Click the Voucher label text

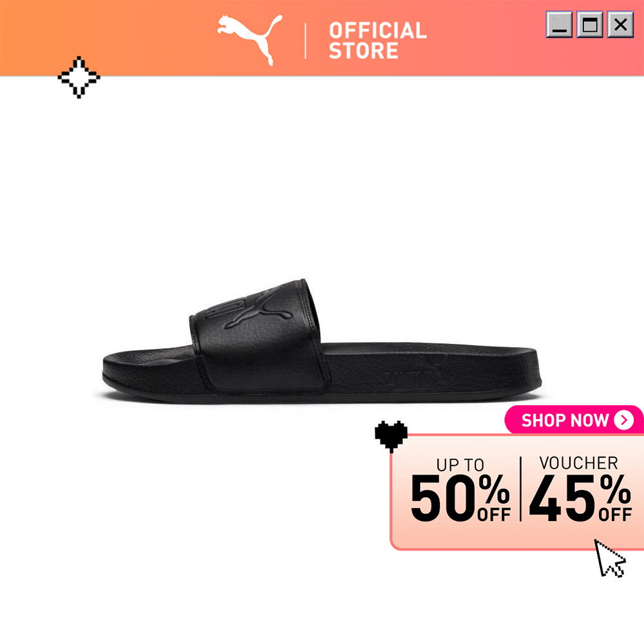coord(579,463)
